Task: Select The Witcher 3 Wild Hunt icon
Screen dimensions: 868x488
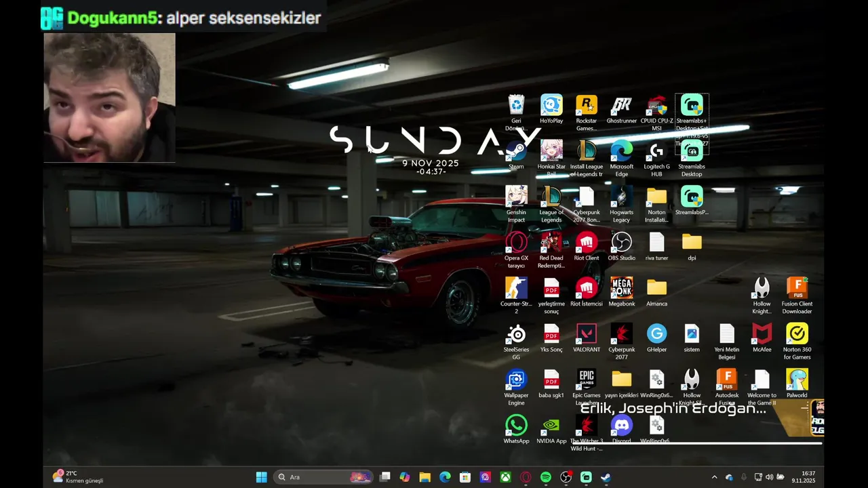Action: coord(587,432)
